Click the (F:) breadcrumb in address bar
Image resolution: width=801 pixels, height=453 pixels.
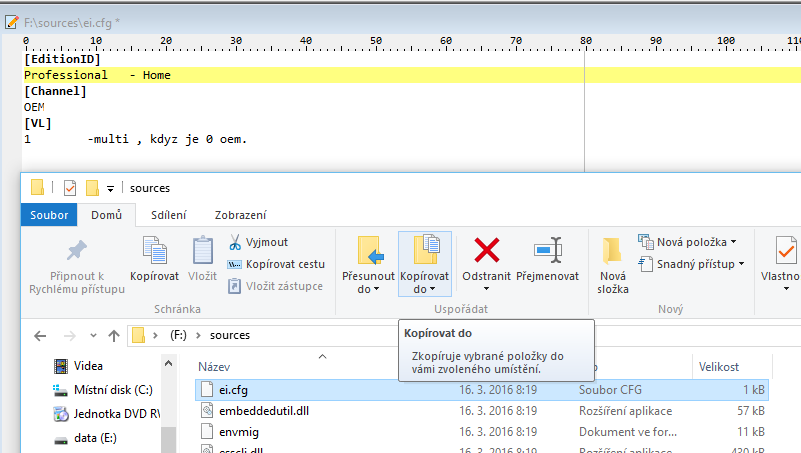point(178,335)
